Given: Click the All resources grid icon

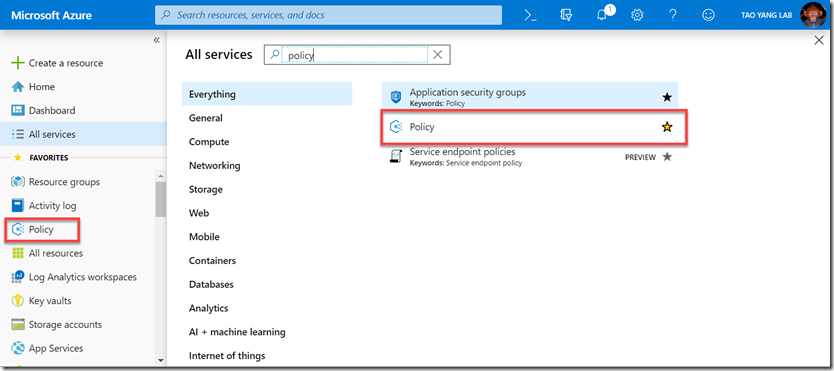Looking at the screenshot, I should click(x=18, y=253).
